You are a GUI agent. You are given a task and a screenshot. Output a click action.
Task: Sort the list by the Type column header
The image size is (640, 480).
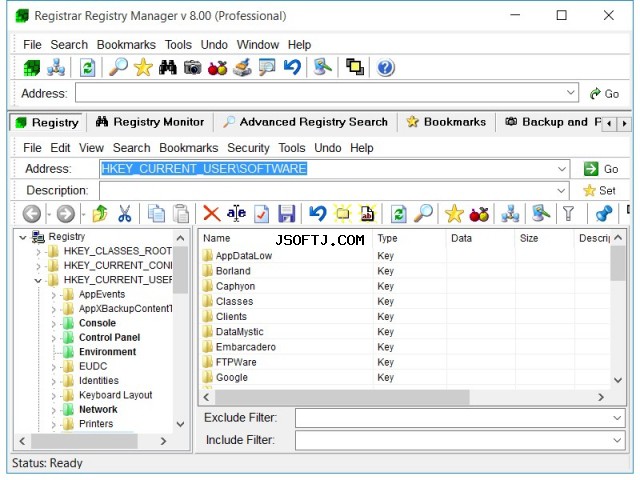[x=409, y=238]
